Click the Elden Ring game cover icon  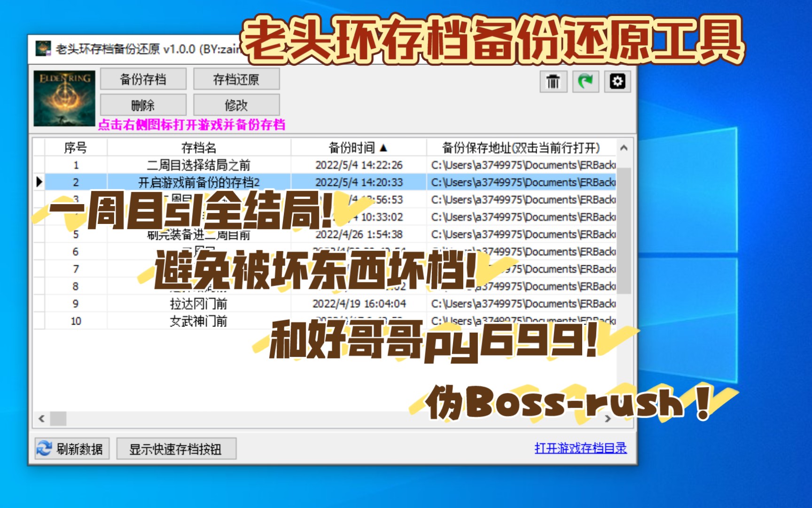[x=64, y=98]
